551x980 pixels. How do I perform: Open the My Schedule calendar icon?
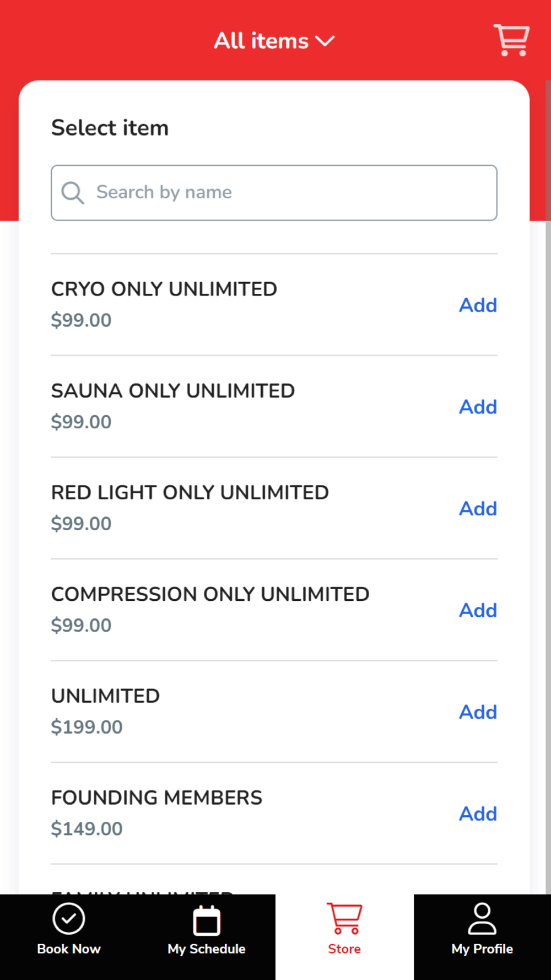pos(207,920)
